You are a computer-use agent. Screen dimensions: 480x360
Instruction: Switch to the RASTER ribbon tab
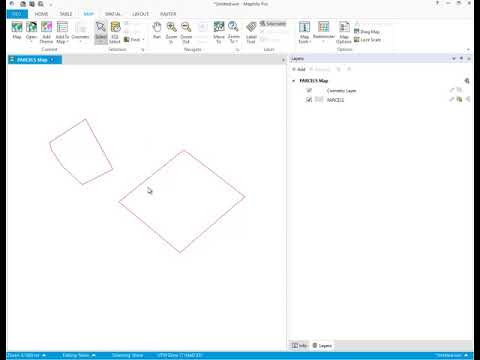[x=168, y=14]
